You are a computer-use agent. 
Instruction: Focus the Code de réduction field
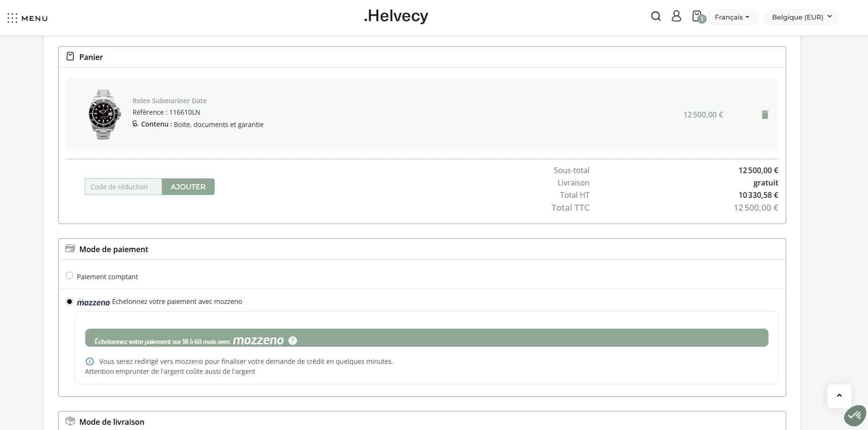click(x=123, y=187)
